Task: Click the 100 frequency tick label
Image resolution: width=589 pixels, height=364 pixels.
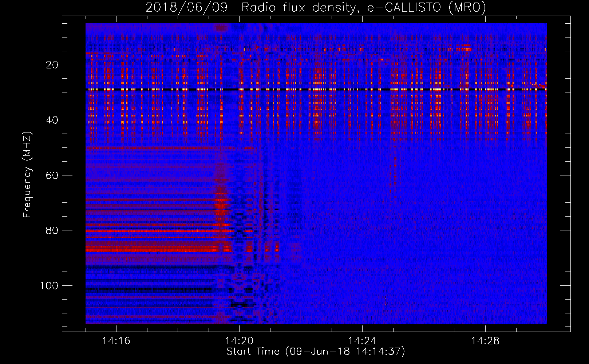Action: click(x=49, y=286)
